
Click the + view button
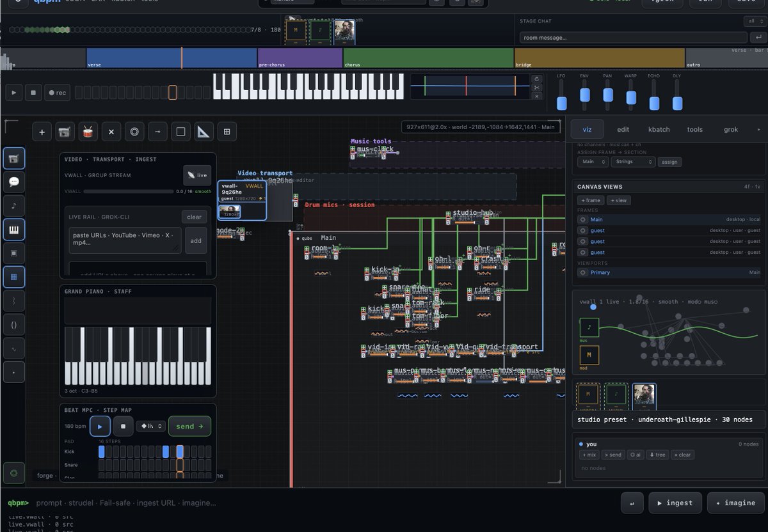pyautogui.click(x=618, y=200)
